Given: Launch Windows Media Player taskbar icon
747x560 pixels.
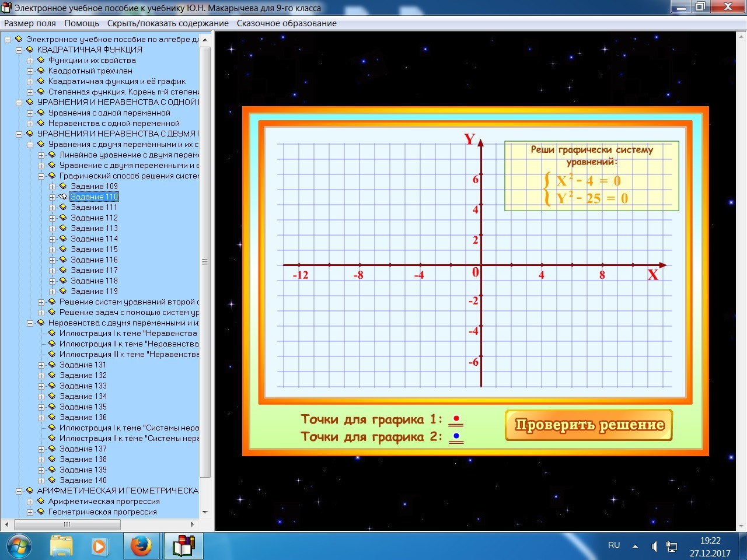Looking at the screenshot, I should 99,547.
